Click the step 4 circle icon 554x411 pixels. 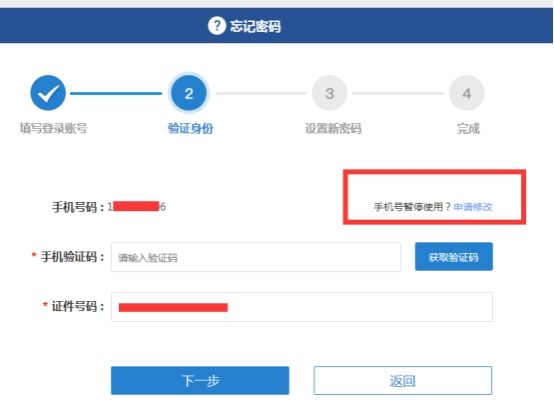pyautogui.click(x=467, y=93)
